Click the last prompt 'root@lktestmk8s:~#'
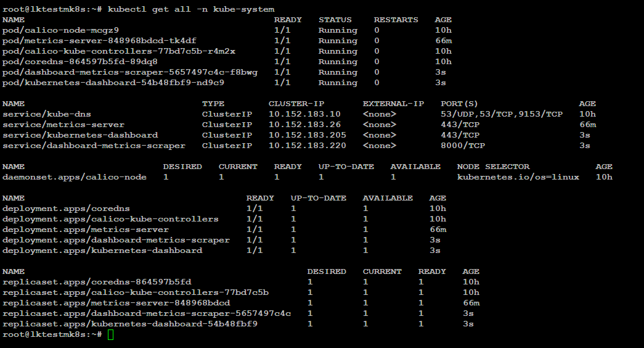The image size is (644, 348). coord(52,335)
